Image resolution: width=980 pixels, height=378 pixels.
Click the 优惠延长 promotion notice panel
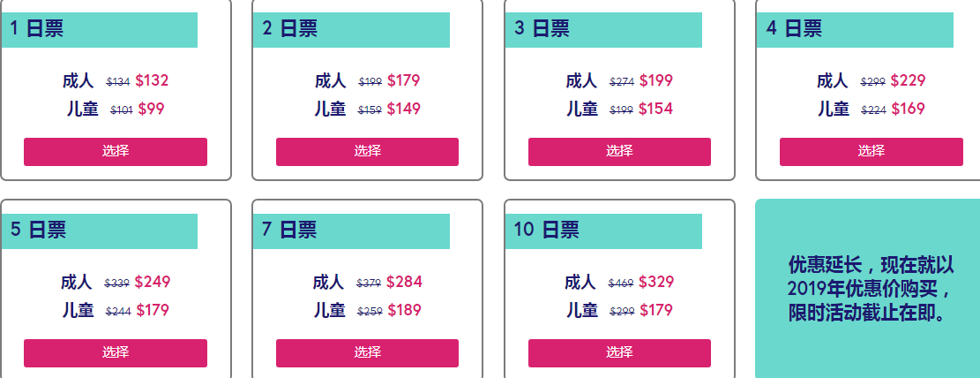click(869, 289)
